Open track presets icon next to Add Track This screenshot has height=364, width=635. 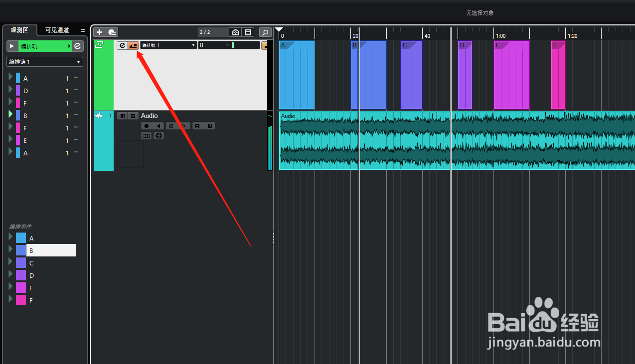(x=112, y=32)
